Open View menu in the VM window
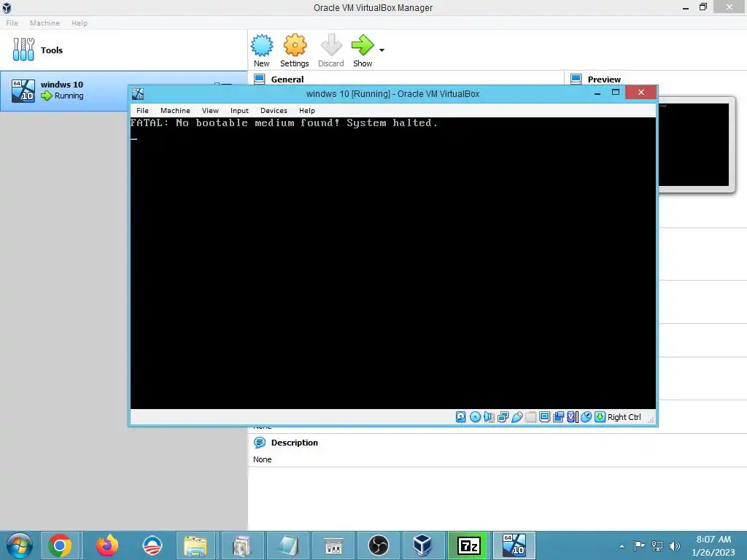The width and height of the screenshot is (747, 560). tap(210, 111)
